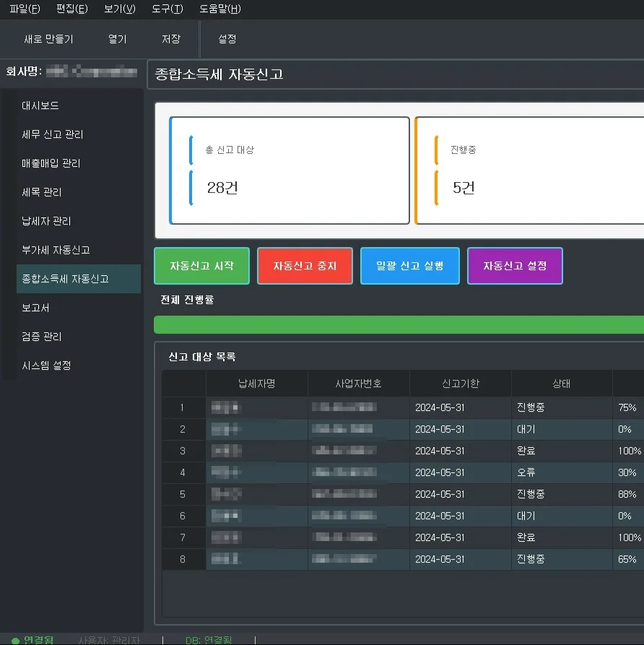This screenshot has width=644, height=645.
Task: Click the 열기 toolbar button
Action: pyautogui.click(x=117, y=40)
